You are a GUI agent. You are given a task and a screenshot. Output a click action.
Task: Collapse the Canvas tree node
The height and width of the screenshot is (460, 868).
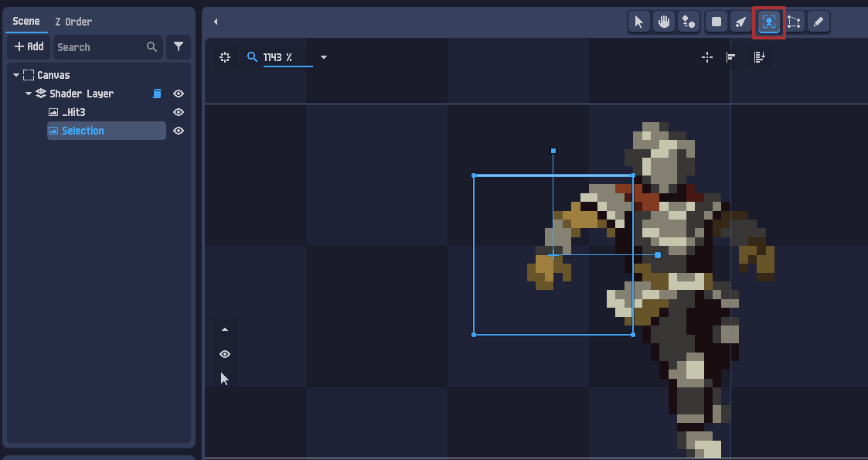tap(16, 75)
